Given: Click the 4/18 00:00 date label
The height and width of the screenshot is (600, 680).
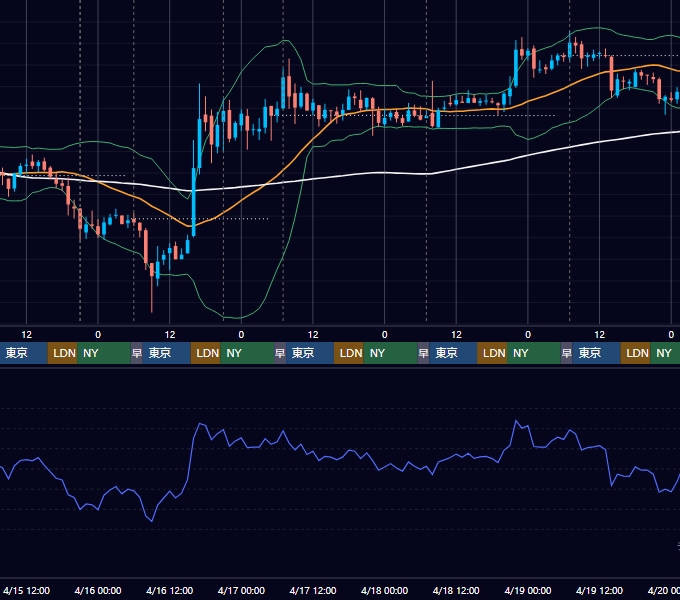Looking at the screenshot, I should click(384, 590).
